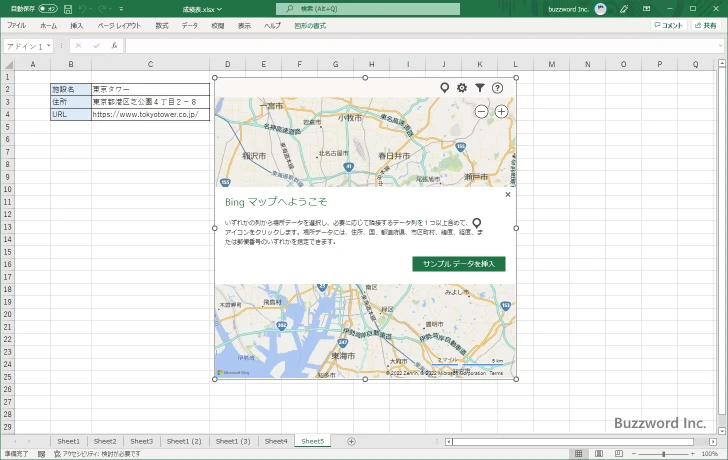
Task: Switch to the 挿入 ribbon tab
Action: click(77, 26)
